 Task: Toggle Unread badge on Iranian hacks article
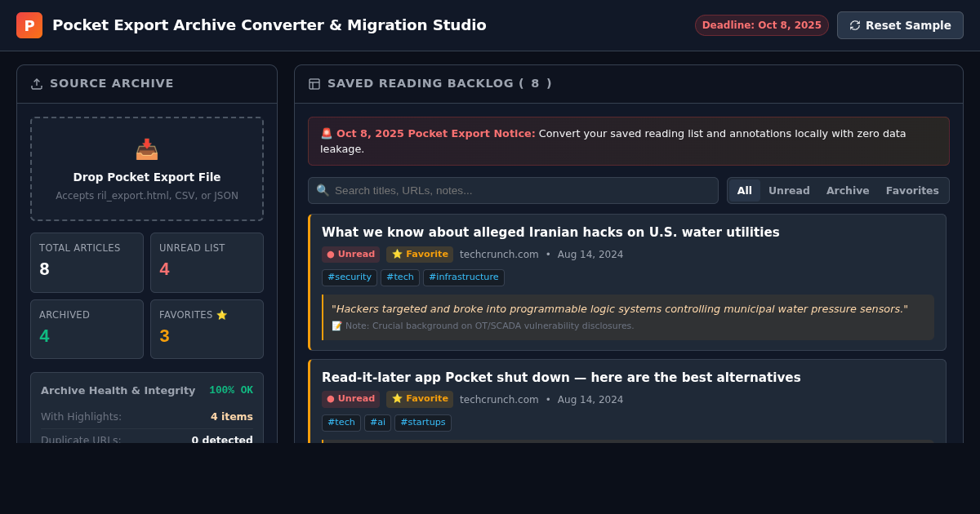[350, 255]
